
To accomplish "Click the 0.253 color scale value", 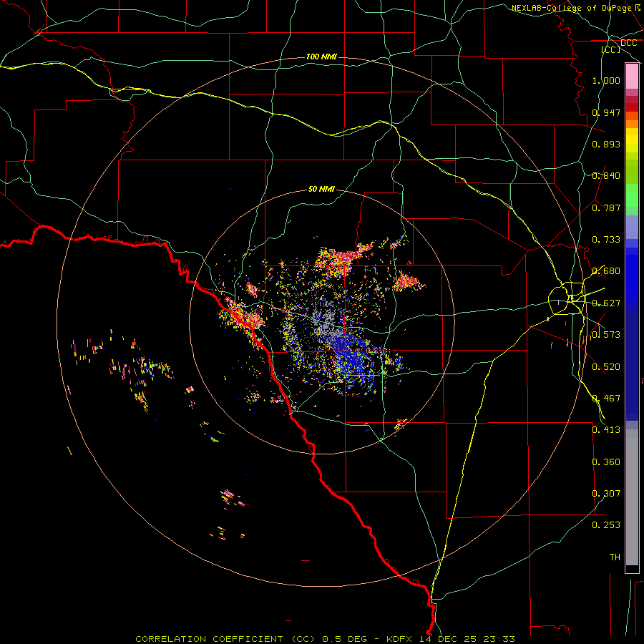I will coord(606,525).
